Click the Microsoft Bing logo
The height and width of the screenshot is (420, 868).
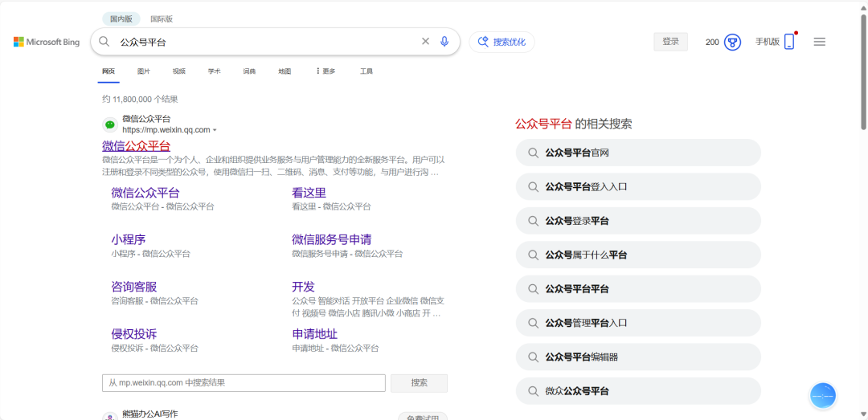pyautogui.click(x=47, y=42)
